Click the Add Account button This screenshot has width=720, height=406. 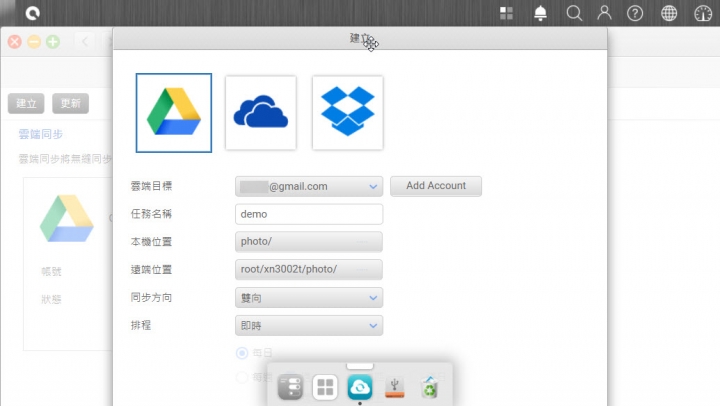coord(436,186)
